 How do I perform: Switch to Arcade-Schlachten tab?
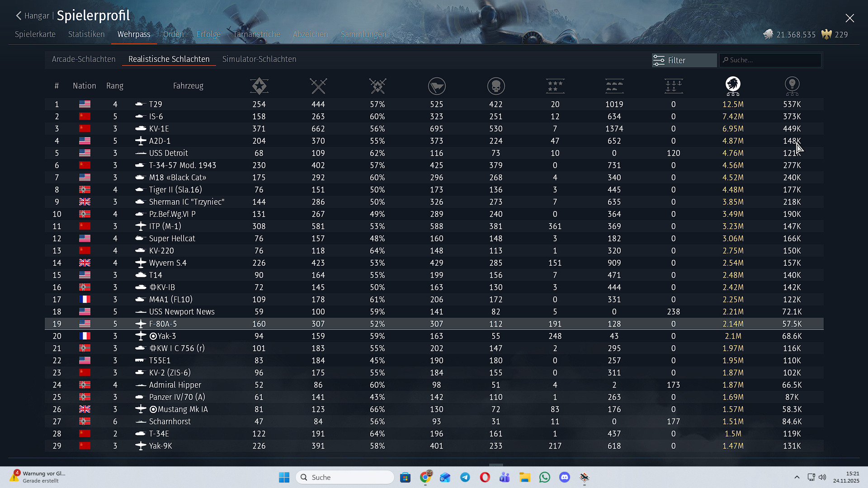pos(84,59)
